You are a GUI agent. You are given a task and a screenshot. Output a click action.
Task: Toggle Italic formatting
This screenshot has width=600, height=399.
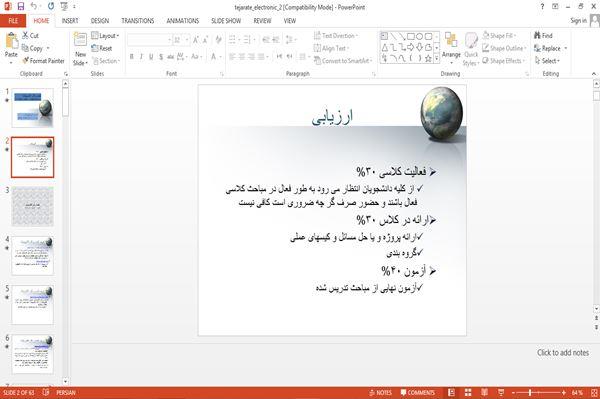[141, 57]
